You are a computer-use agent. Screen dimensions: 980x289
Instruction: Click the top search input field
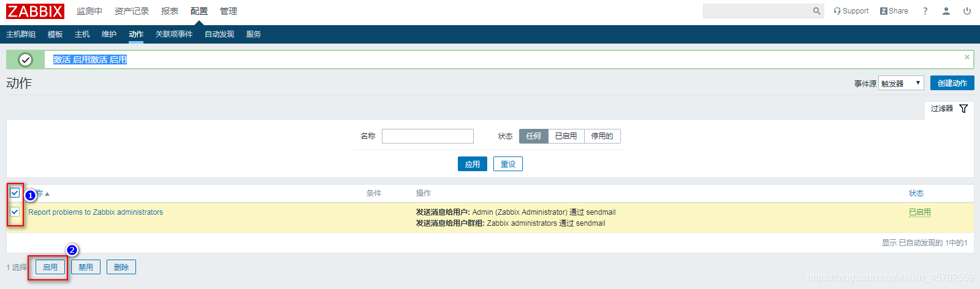(x=756, y=11)
